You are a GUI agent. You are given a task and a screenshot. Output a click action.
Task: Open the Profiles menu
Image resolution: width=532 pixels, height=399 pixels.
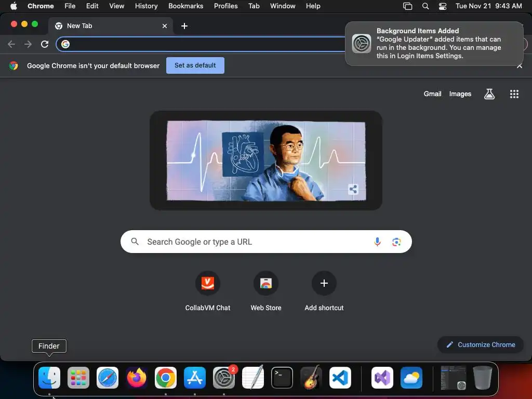tap(225, 6)
